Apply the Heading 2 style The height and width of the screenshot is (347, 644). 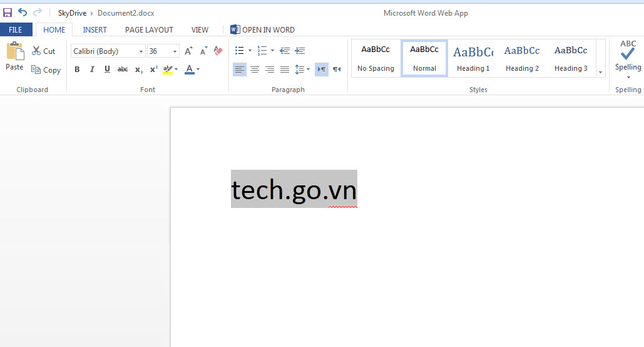click(x=522, y=58)
